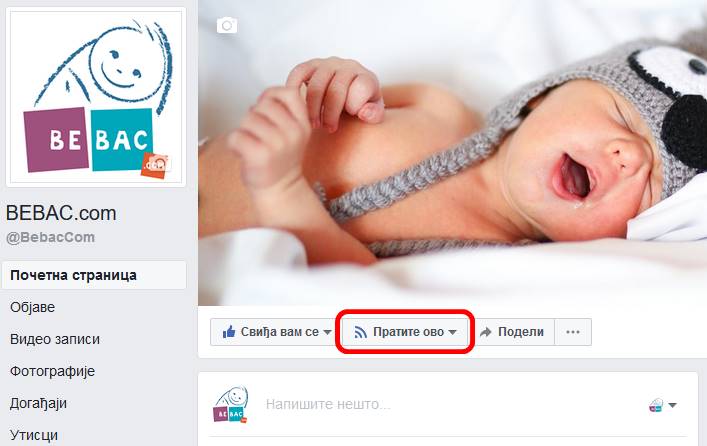This screenshot has width=707, height=446.
Task: Expand the Свиђа вам се dropdown arrow
Action: (x=327, y=332)
